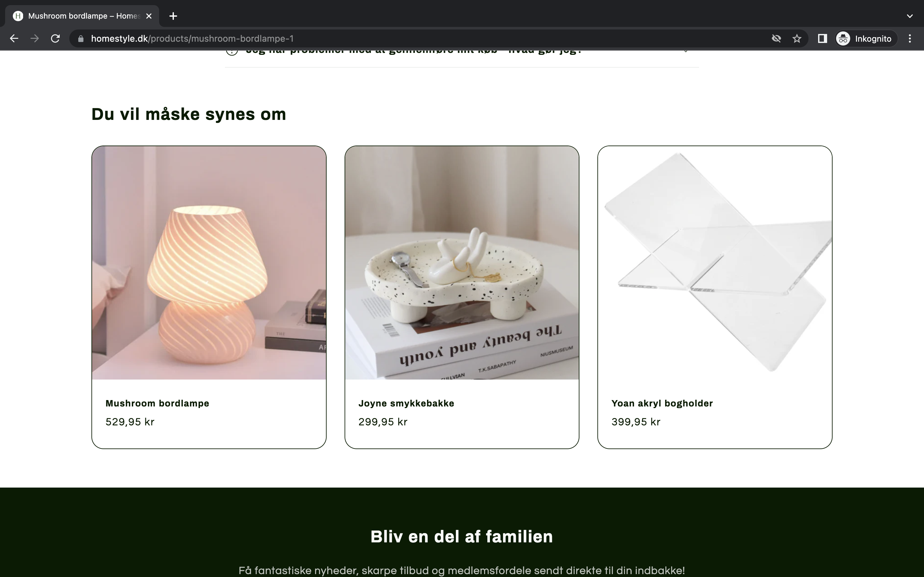Click the pink mushroom lamp image
This screenshot has width=924, height=577.
[x=209, y=263]
